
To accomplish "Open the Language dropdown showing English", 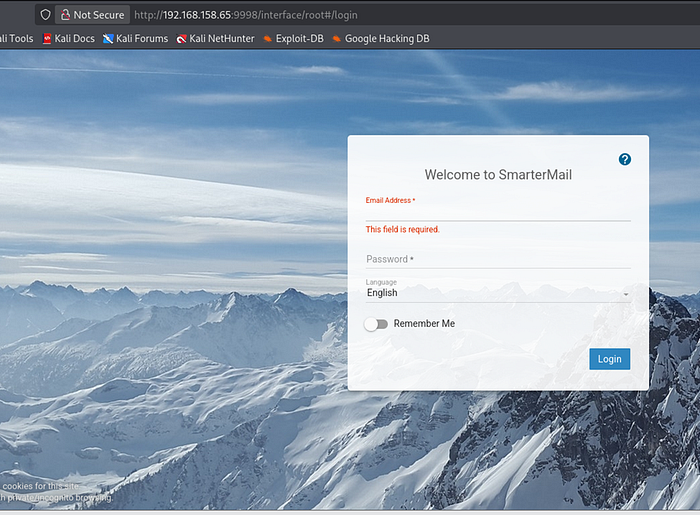I will pyautogui.click(x=498, y=293).
